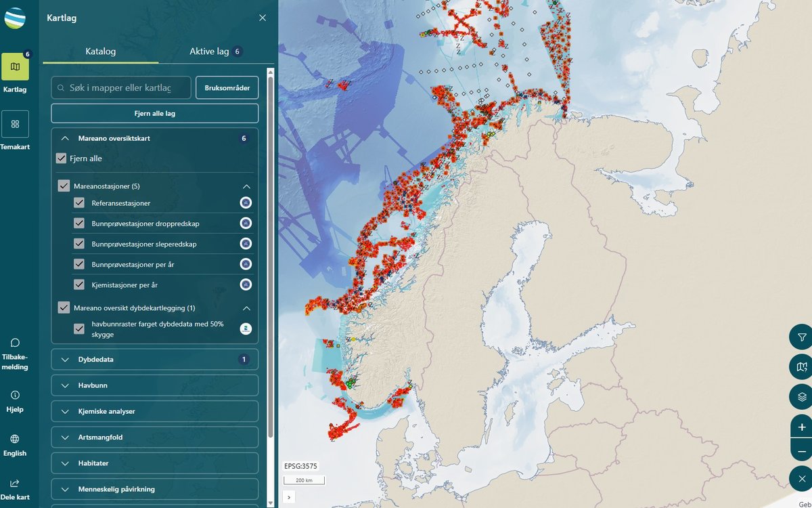Collapse the Mareano oversiktskart section
The height and width of the screenshot is (508, 812).
coord(66,138)
